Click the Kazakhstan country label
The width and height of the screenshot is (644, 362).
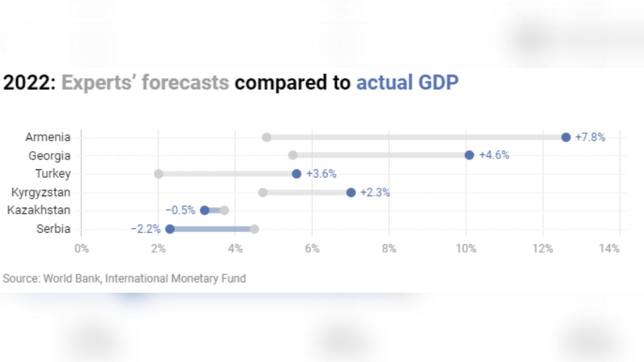38,211
